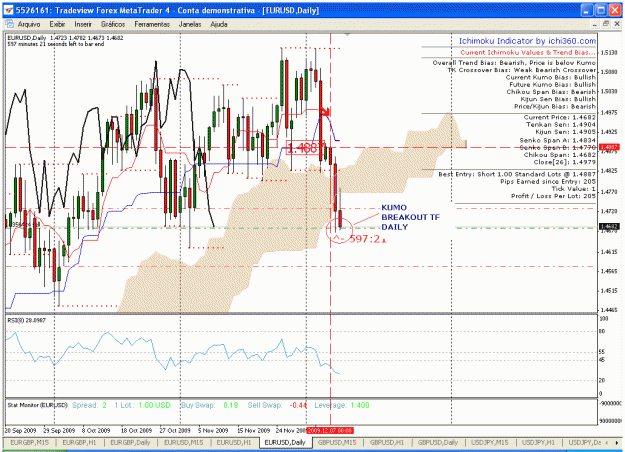This screenshot has width=625, height=452.
Task: Click the Current Ichimoku Values & Trend Bias heading
Action: 528,53
